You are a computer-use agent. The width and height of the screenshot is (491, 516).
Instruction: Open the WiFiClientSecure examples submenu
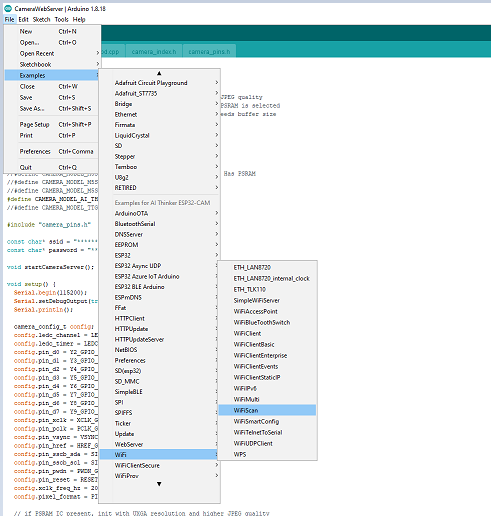point(160,465)
